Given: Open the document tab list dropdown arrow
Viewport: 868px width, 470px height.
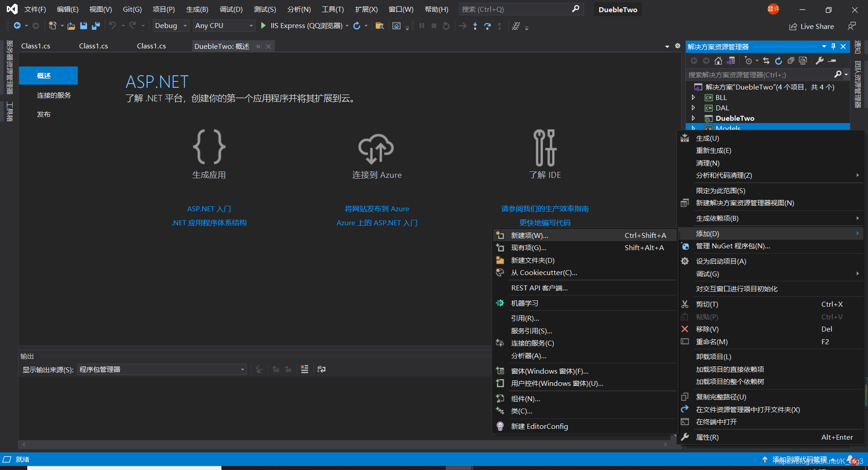Looking at the screenshot, I should (667, 46).
